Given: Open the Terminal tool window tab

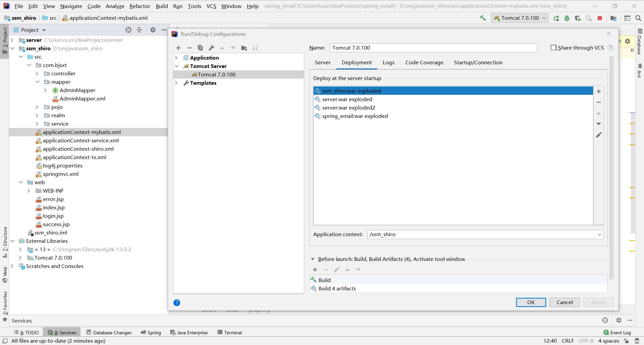Looking at the screenshot, I should [230, 332].
